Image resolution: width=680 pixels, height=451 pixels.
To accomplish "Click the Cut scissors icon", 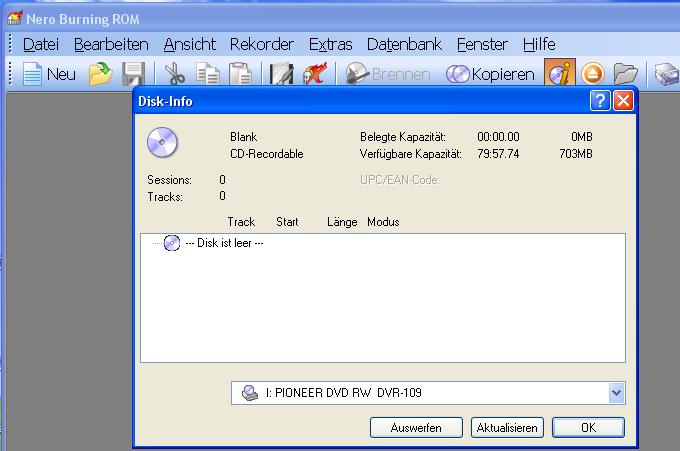I will (x=174, y=74).
